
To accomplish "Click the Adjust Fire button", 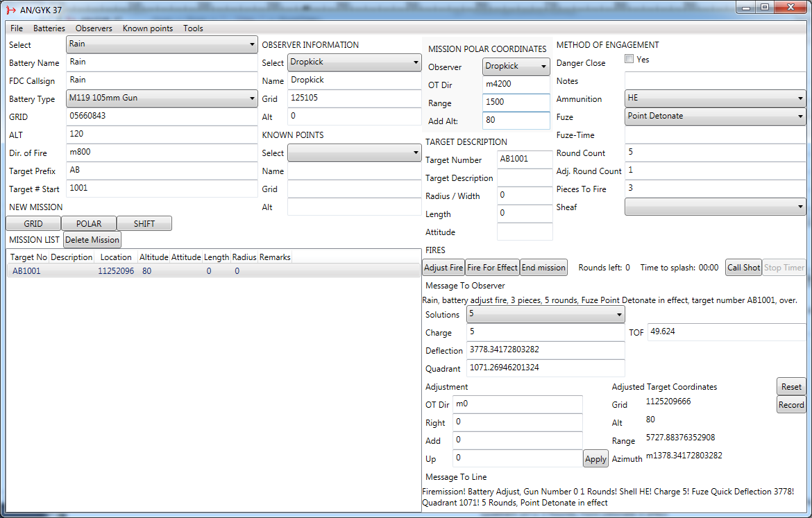I will (x=443, y=268).
